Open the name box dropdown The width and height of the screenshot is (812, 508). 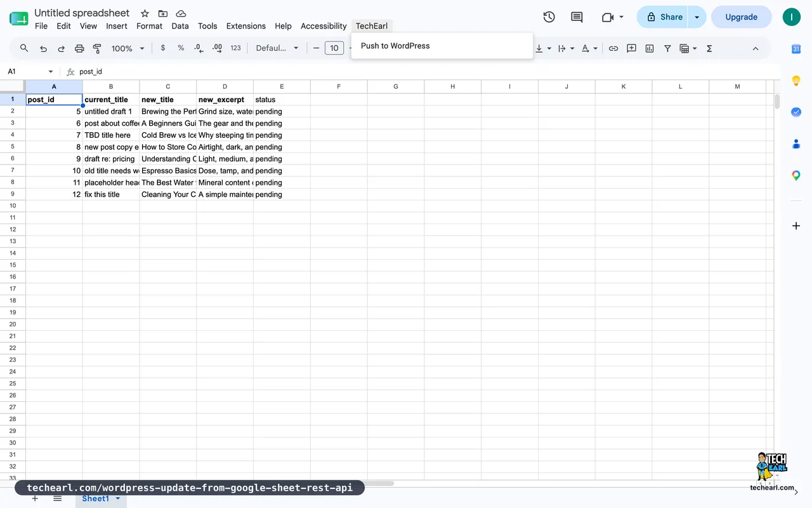(x=51, y=72)
